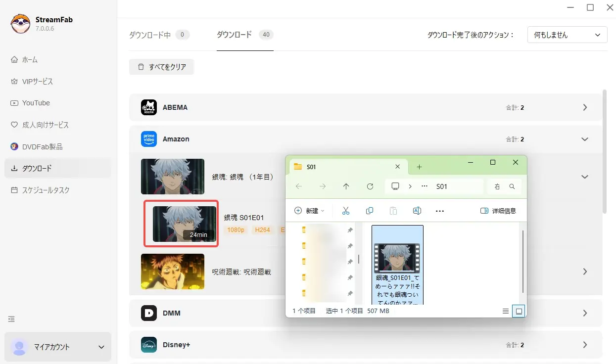Close the S01 Explorer tab
Screen dimensions: 616x364
click(x=397, y=167)
